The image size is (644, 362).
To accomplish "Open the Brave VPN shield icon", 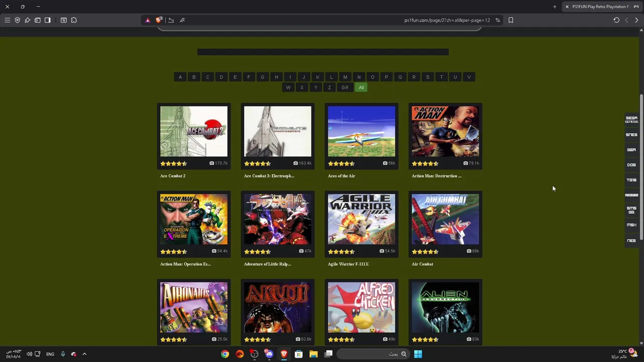I will (17, 20).
